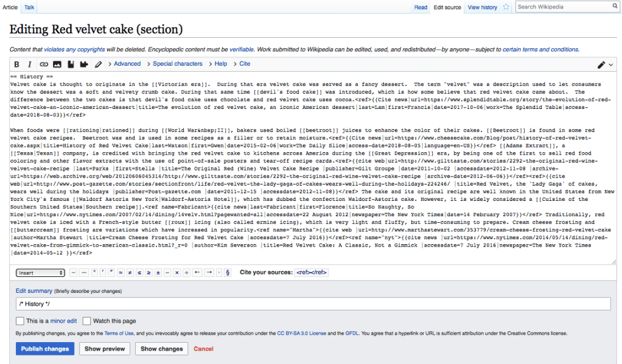
Task: Open the insert template puzzle icon
Action: [x=84, y=64]
